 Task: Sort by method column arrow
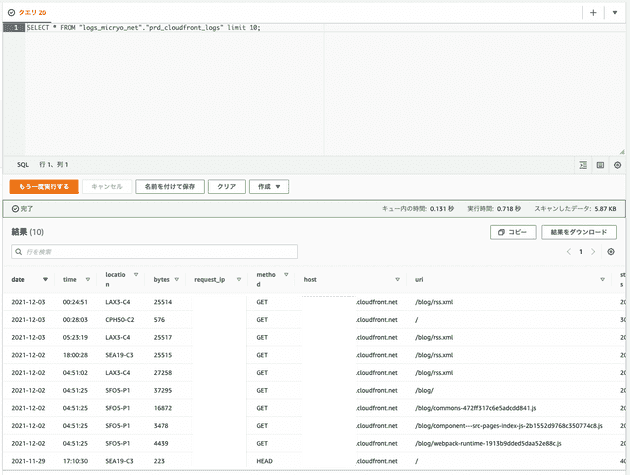(286, 275)
